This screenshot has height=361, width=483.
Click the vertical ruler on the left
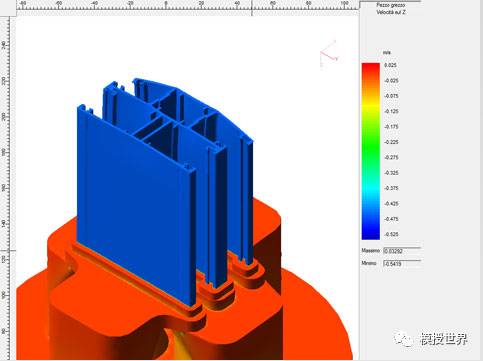point(8,188)
